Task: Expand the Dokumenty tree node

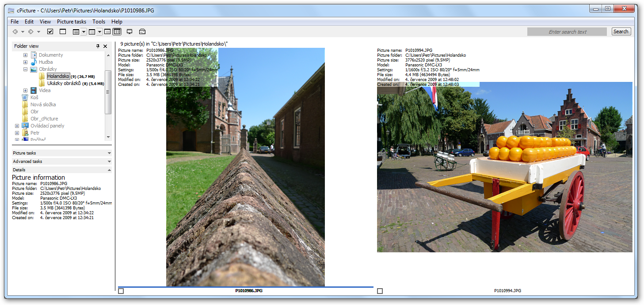Action: (x=25, y=55)
